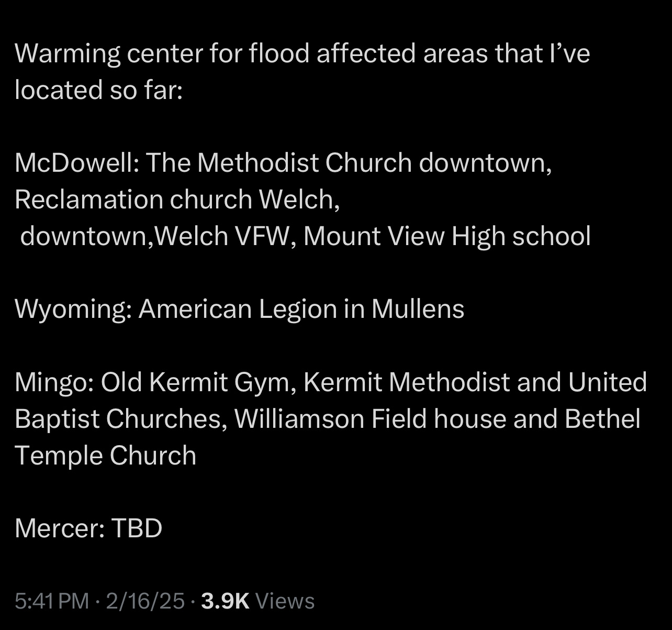Click the "located so far:" line
The width and height of the screenshot is (672, 630).
click(98, 90)
